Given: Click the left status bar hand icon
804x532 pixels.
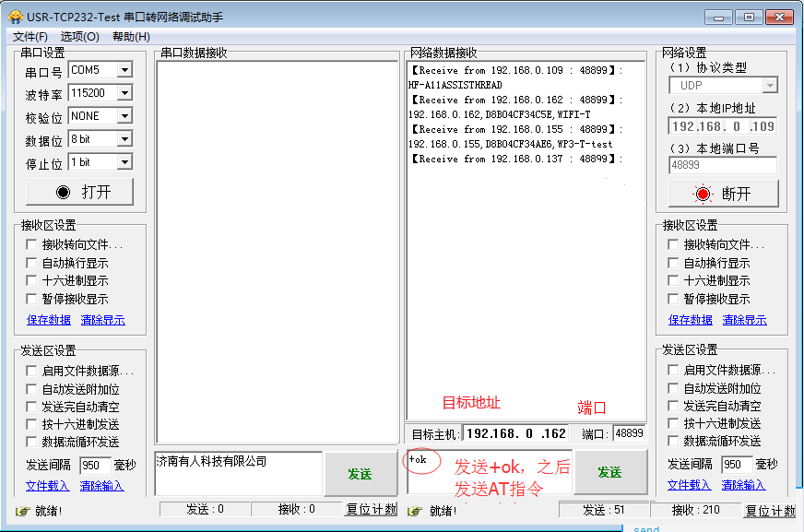Looking at the screenshot, I should [22, 511].
